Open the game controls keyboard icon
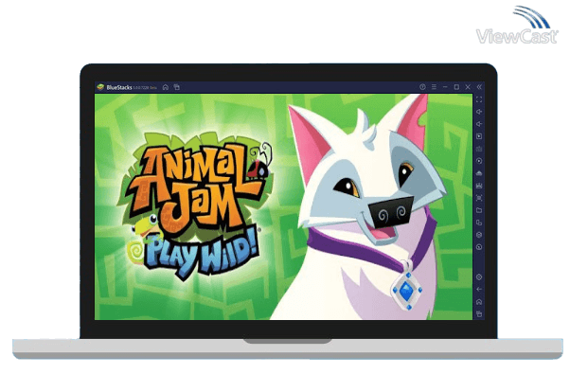570x392 pixels. (479, 149)
